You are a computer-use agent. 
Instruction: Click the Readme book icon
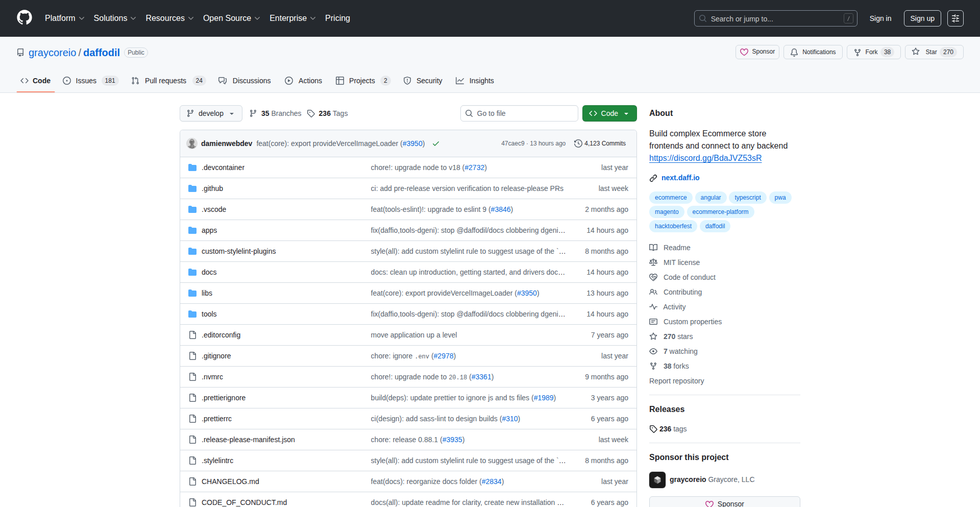(x=653, y=248)
